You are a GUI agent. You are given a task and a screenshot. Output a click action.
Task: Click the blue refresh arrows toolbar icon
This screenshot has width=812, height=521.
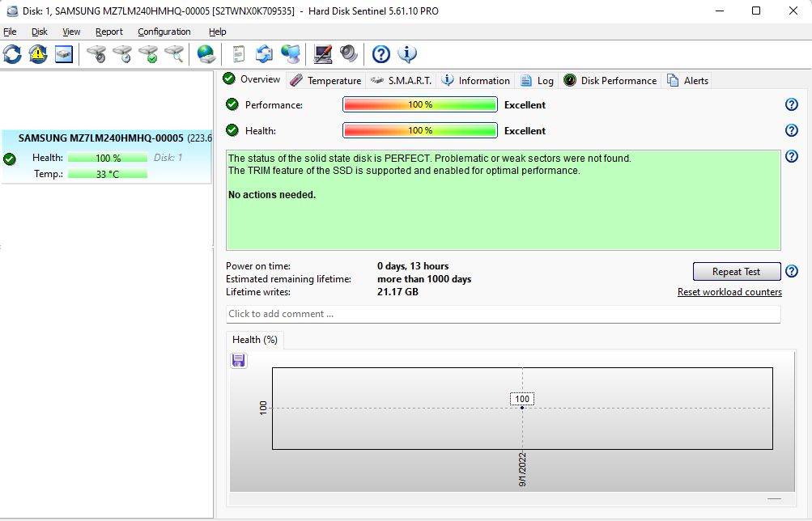coord(12,54)
